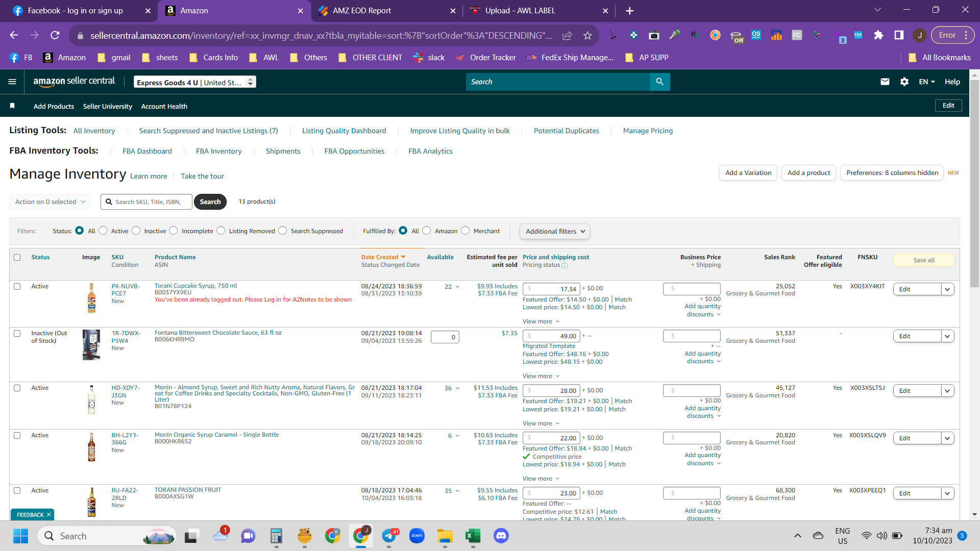
Task: Open the settings gear in Seller Central
Action: click(x=904, y=82)
